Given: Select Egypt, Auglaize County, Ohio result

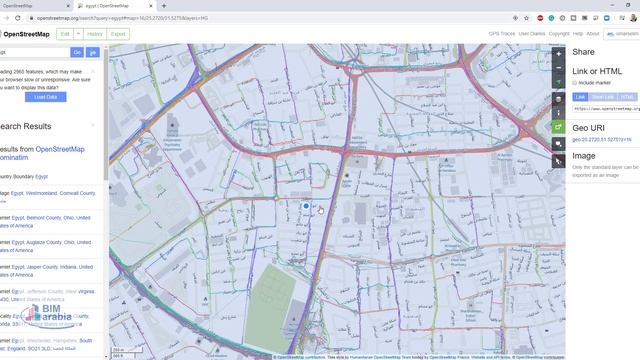Looking at the screenshot, I should [x=45, y=246].
